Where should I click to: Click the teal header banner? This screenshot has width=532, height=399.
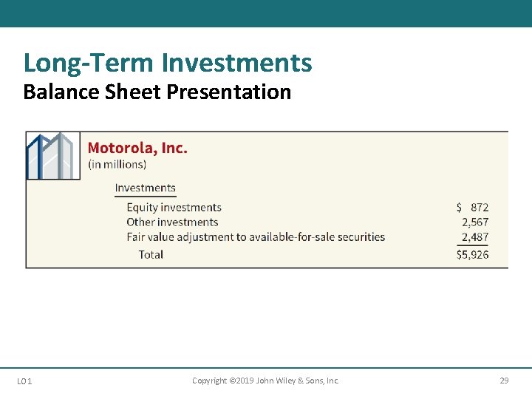tap(266, 13)
